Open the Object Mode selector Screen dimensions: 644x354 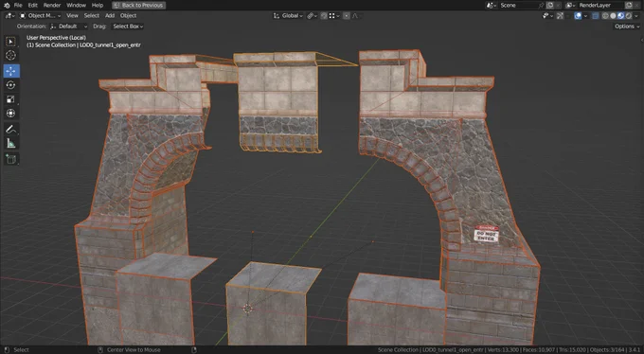[x=40, y=15]
